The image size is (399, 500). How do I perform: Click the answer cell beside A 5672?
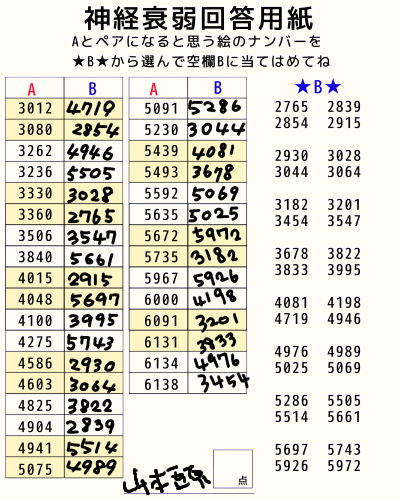click(217, 236)
